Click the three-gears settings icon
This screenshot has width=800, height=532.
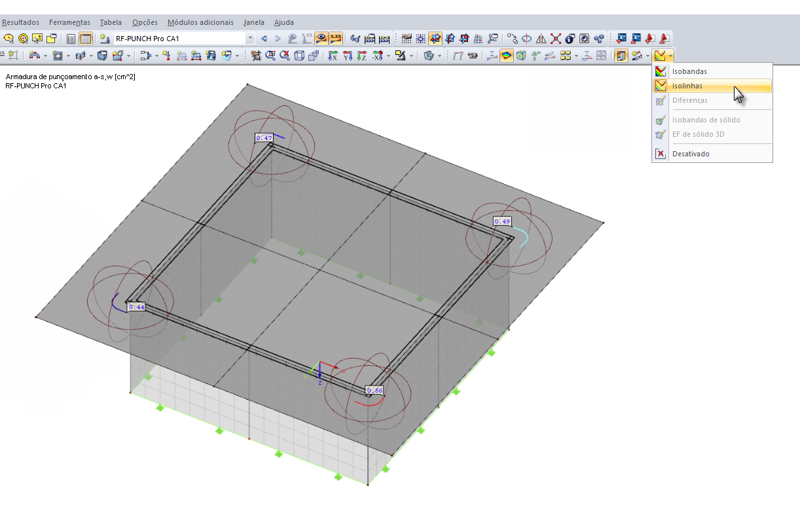coord(598,39)
